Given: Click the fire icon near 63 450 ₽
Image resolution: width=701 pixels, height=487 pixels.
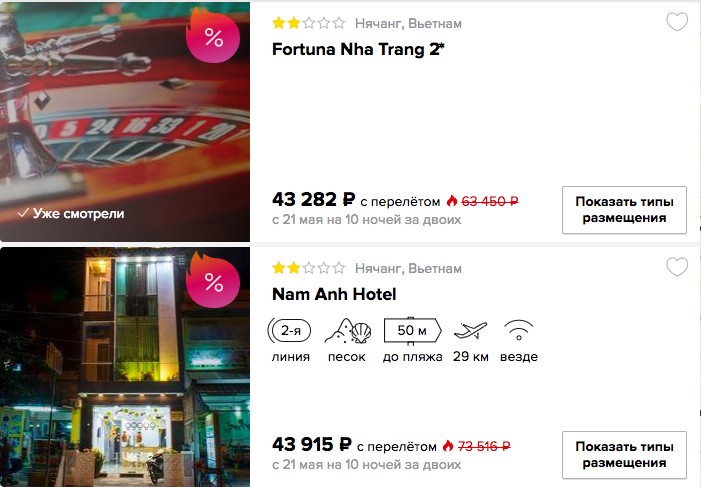Looking at the screenshot, I should tap(452, 201).
